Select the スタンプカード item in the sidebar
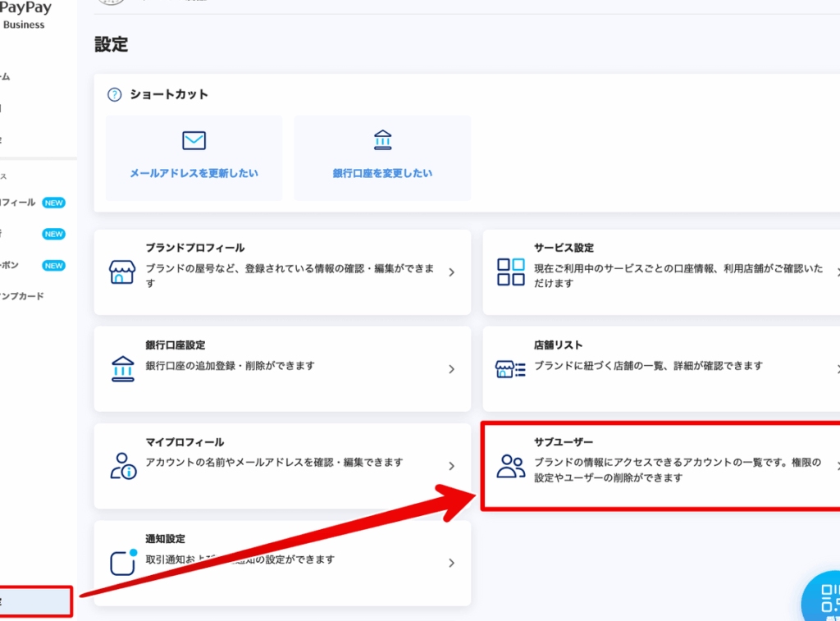 click(x=23, y=296)
